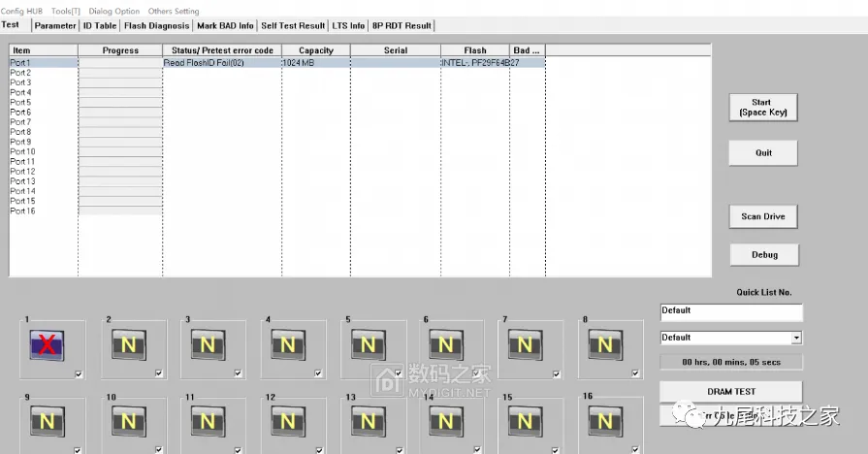Click the port 8 N drive icon
Viewport: 868px width, 454px height.
point(604,344)
